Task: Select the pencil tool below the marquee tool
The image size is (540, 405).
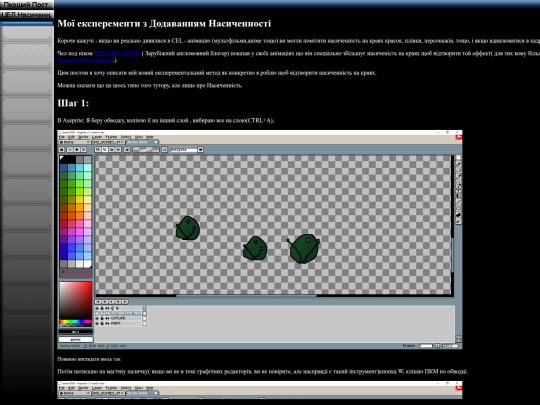Action: tap(458, 164)
